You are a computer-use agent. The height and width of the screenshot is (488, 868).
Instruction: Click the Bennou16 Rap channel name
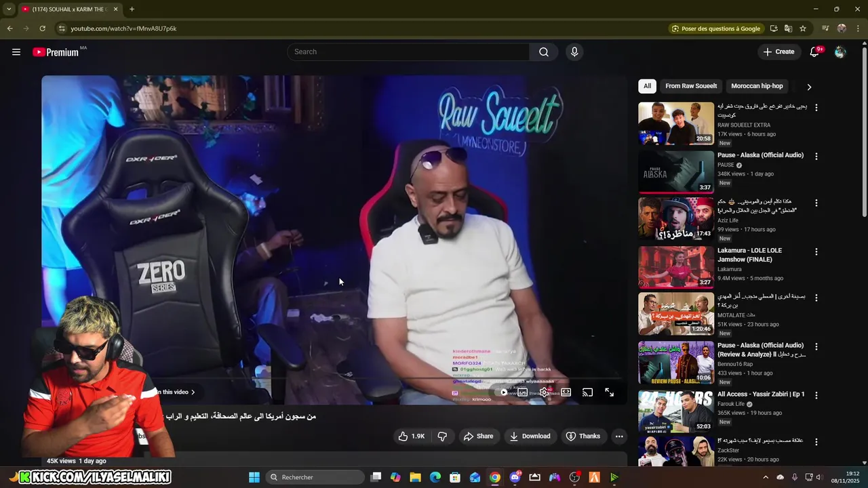coord(736,364)
